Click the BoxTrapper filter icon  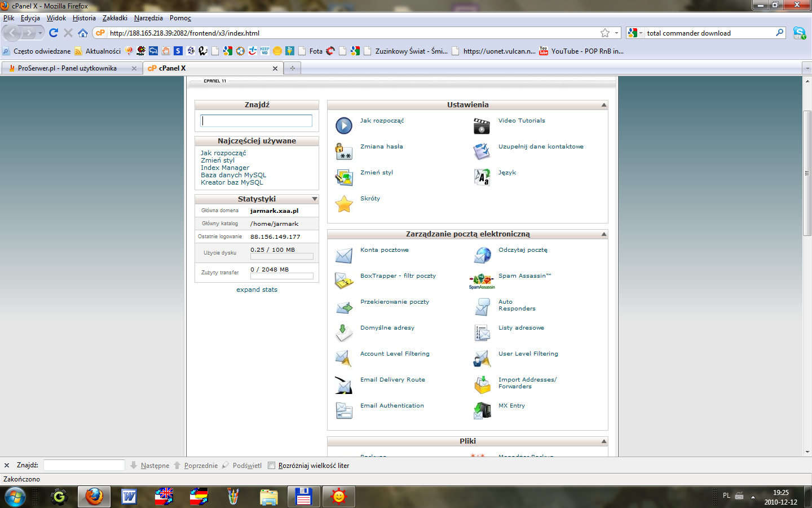(343, 281)
